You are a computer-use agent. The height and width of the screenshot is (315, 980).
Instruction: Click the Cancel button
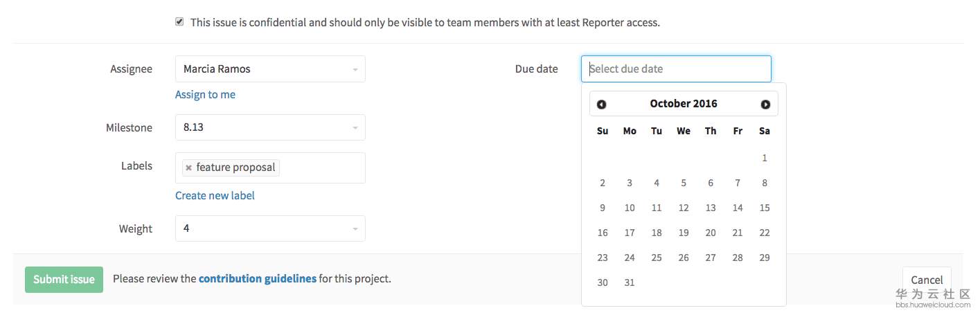click(x=927, y=280)
